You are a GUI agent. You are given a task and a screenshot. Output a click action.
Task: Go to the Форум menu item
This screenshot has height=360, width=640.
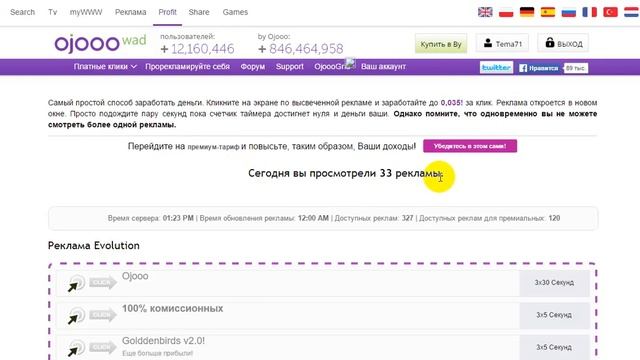(x=253, y=67)
